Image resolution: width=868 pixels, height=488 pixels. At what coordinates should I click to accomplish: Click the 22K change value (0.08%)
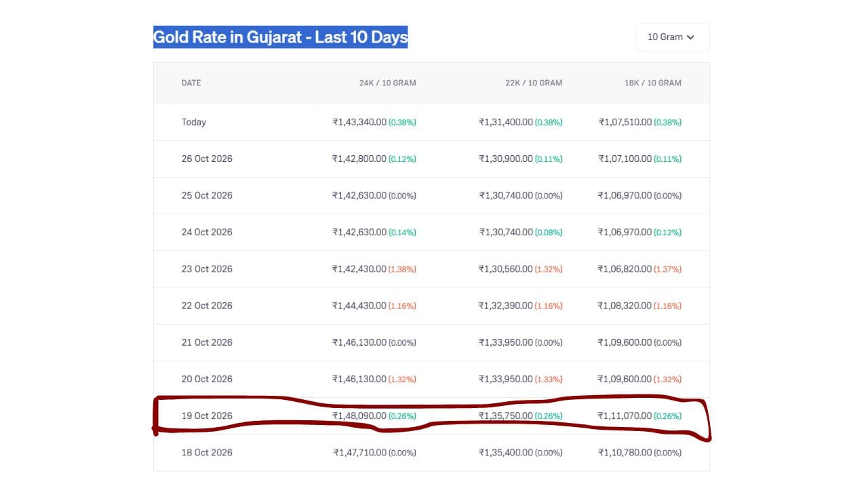549,232
